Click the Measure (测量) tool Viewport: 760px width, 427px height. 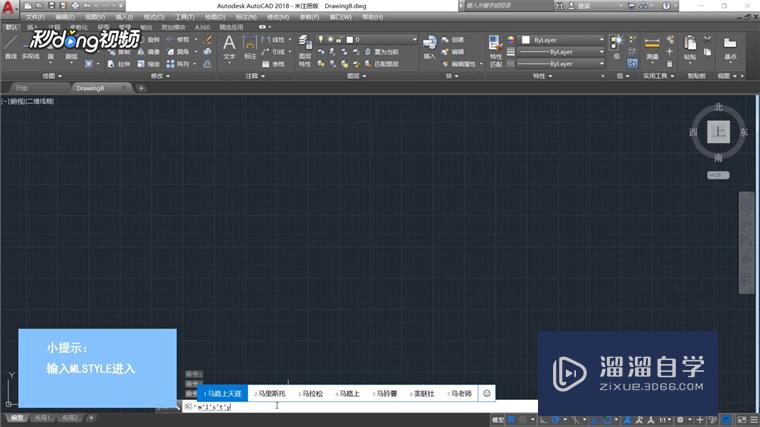point(652,47)
